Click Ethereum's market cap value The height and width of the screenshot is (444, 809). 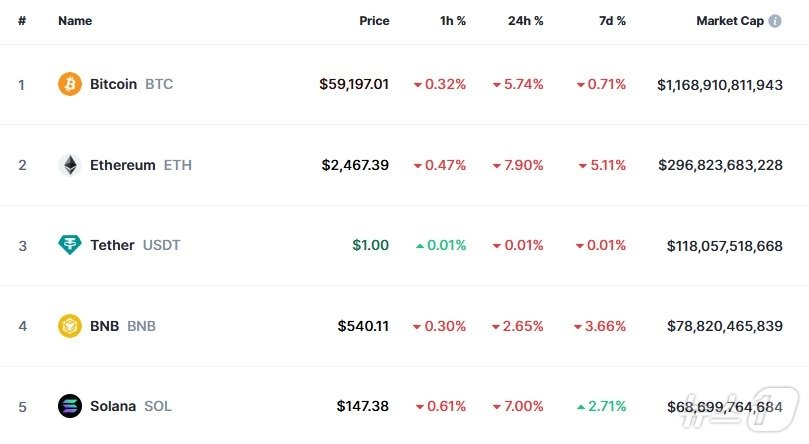click(720, 165)
